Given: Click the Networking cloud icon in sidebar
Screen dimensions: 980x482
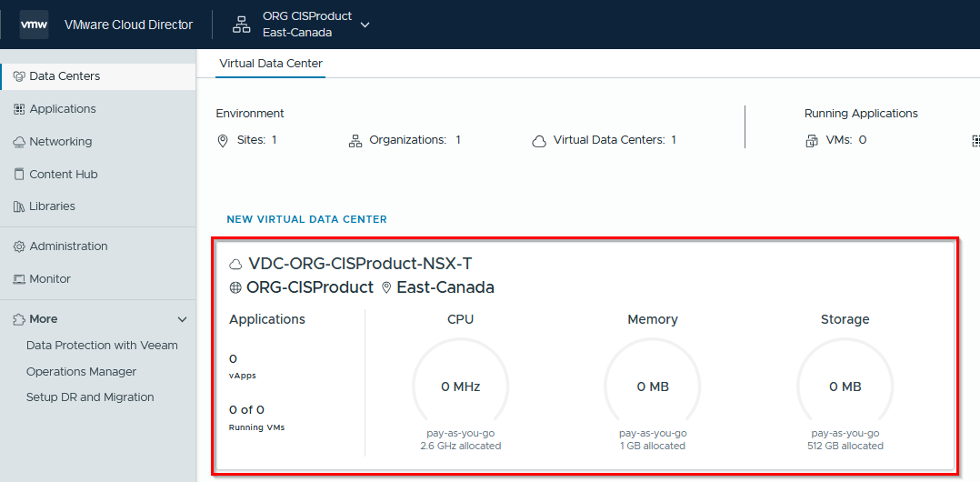Looking at the screenshot, I should (19, 142).
